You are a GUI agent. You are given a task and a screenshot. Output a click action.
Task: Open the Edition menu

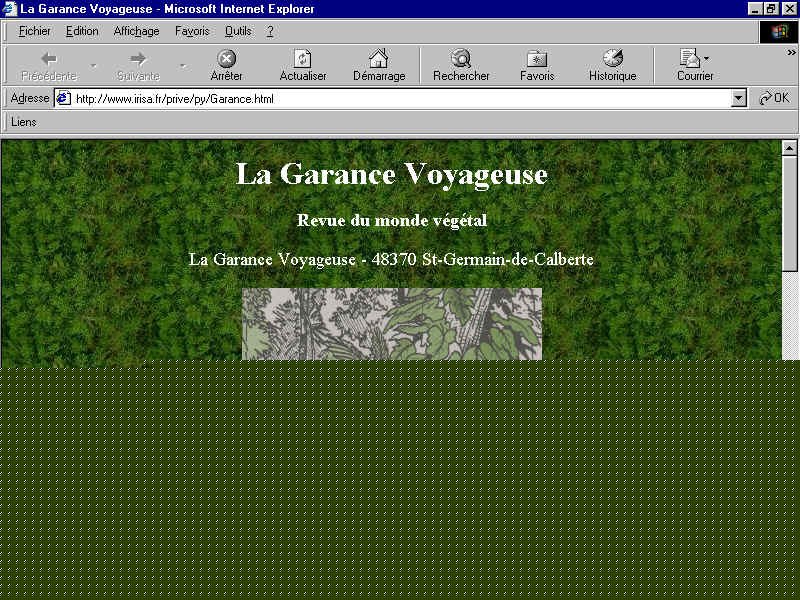(82, 32)
